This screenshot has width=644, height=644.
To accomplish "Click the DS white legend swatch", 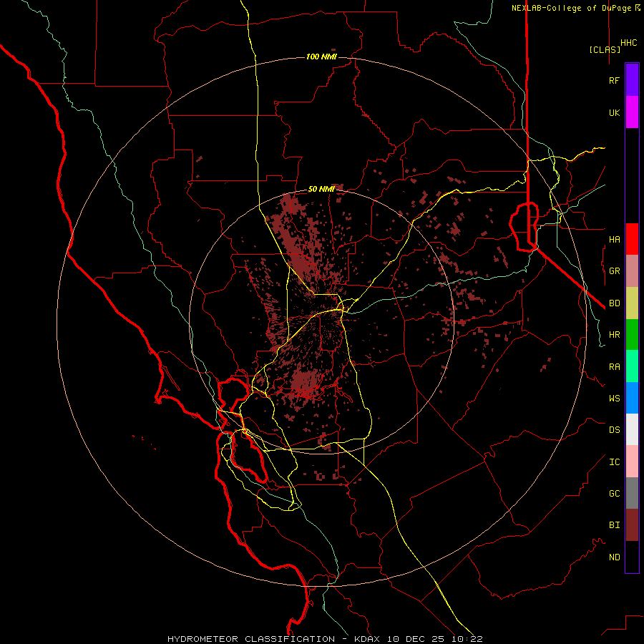I will click(x=632, y=429).
